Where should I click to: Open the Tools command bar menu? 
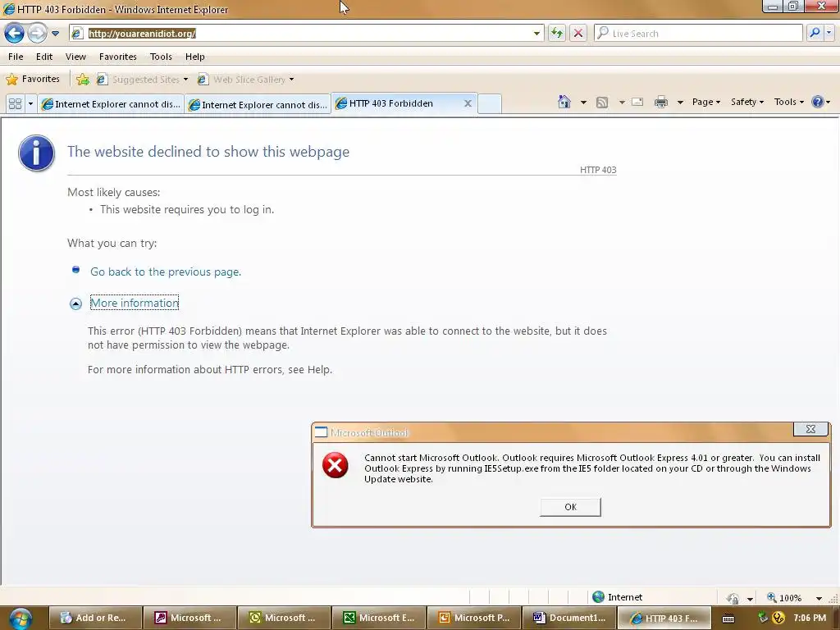pyautogui.click(x=789, y=102)
